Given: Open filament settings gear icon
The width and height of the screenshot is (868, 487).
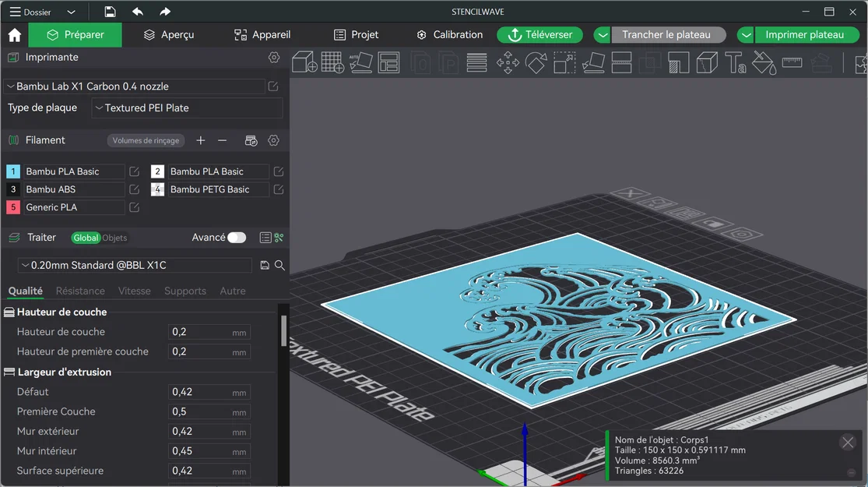Looking at the screenshot, I should click(x=273, y=141).
